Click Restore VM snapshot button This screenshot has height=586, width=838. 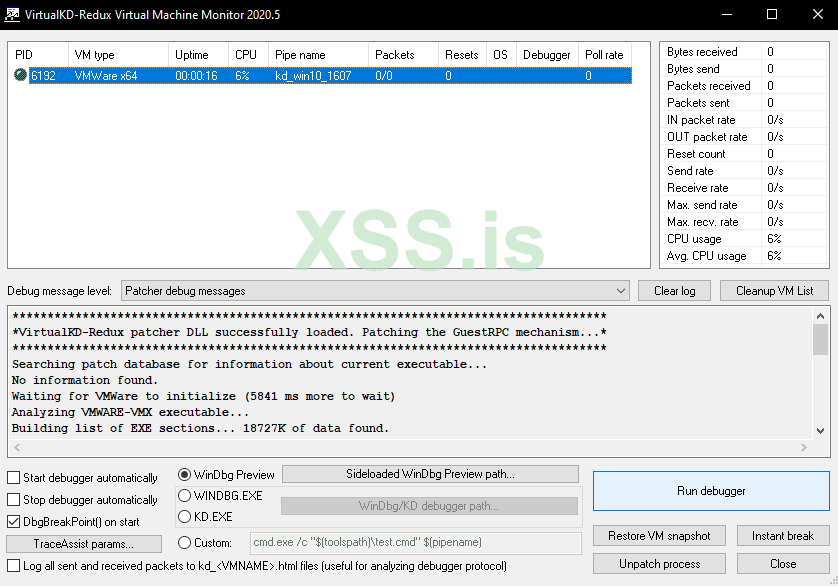click(x=659, y=536)
